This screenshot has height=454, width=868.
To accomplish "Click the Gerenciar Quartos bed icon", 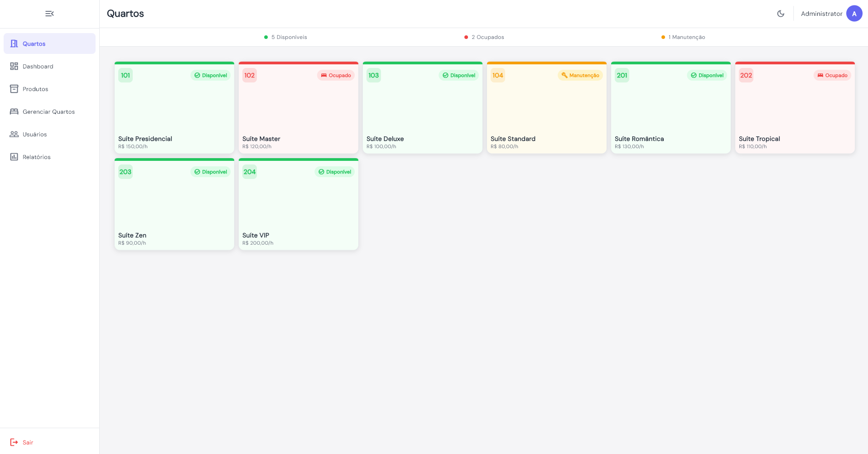I will coord(14,111).
